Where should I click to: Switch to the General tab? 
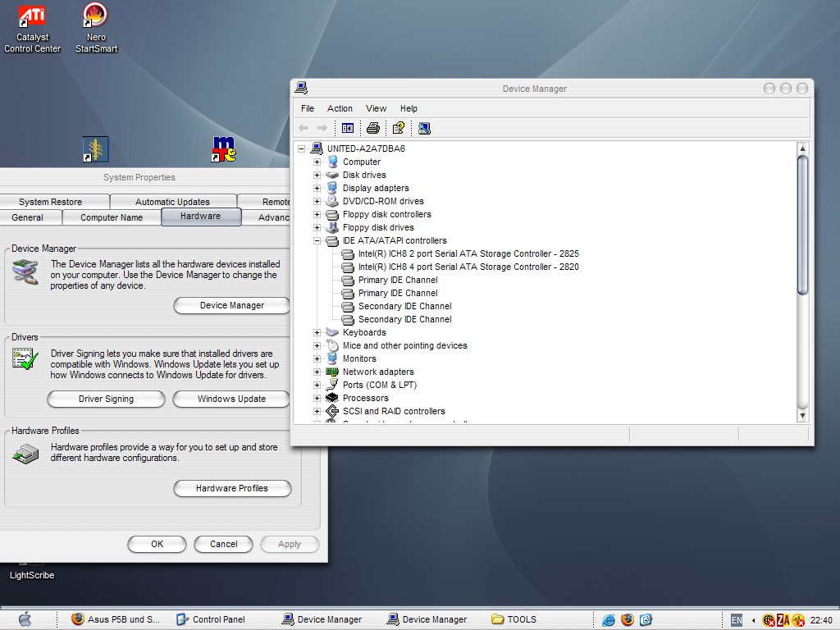(27, 217)
